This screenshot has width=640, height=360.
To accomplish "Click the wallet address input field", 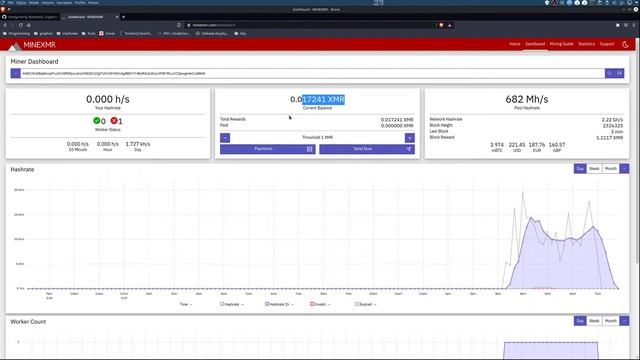I will (313, 73).
